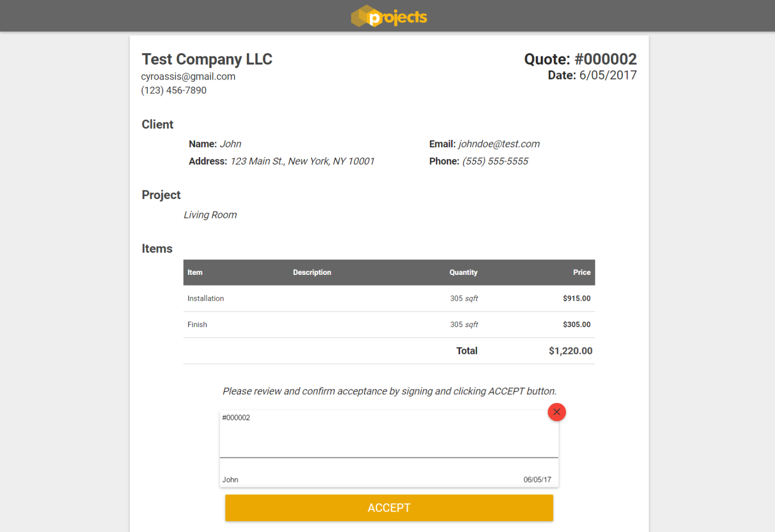Image resolution: width=775 pixels, height=532 pixels.
Task: Clear signature with red X button
Action: coord(556,412)
